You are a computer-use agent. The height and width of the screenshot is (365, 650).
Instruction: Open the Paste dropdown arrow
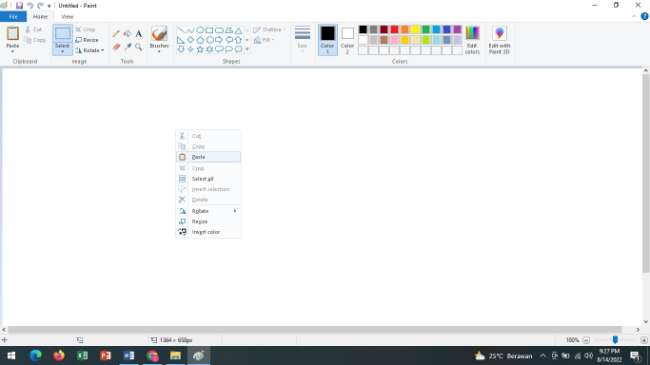[x=12, y=51]
